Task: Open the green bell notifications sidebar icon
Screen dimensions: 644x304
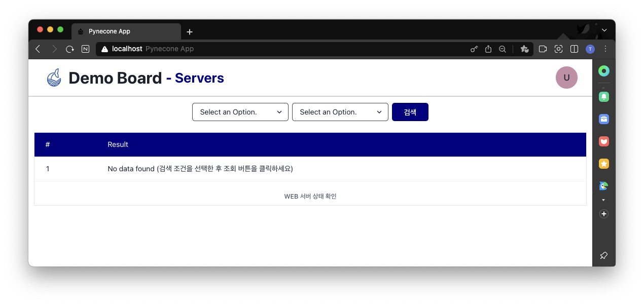Action: click(603, 96)
